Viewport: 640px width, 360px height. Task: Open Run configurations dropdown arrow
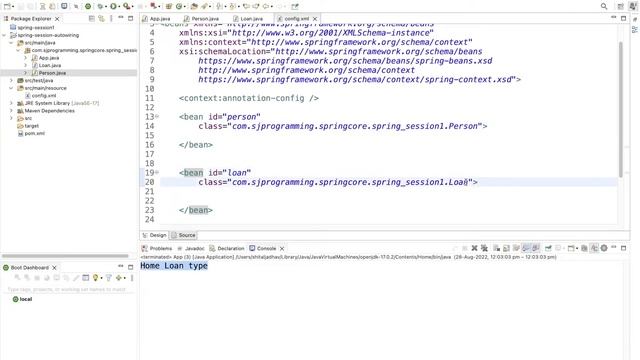point(119,7)
